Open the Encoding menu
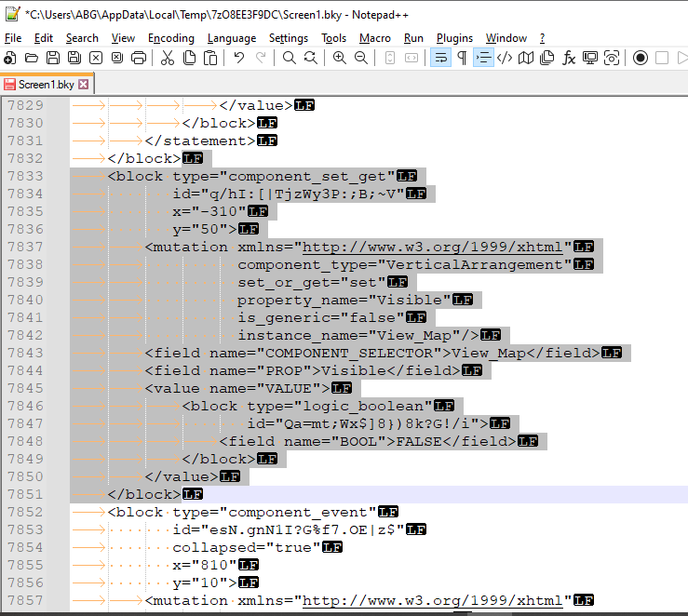The width and height of the screenshot is (688, 616). pyautogui.click(x=170, y=38)
